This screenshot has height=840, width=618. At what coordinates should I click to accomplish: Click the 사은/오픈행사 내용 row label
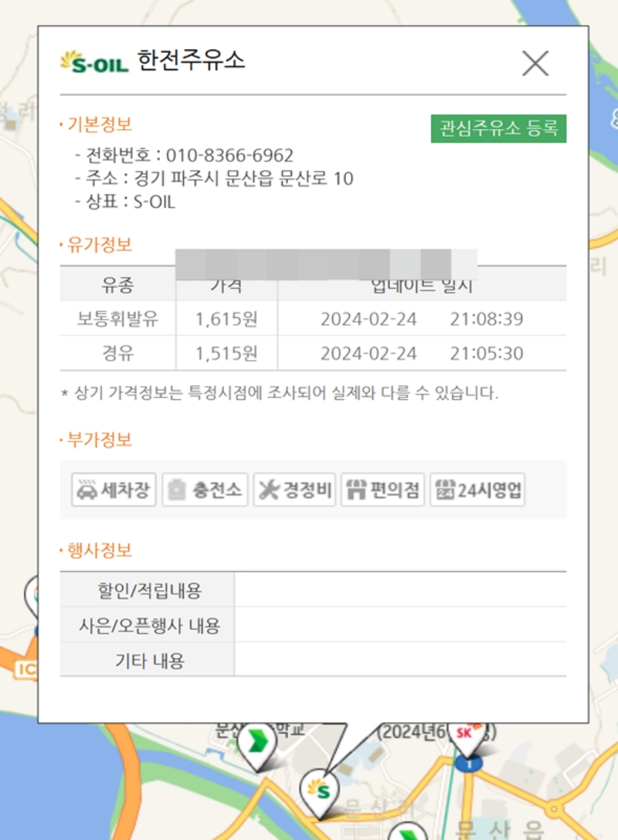(x=148, y=625)
